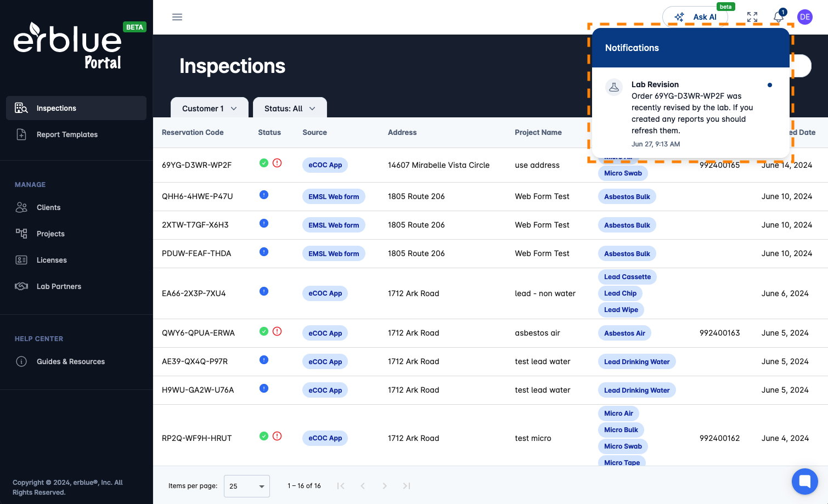Open Clients under Manage
The height and width of the screenshot is (504, 828).
(x=76, y=207)
